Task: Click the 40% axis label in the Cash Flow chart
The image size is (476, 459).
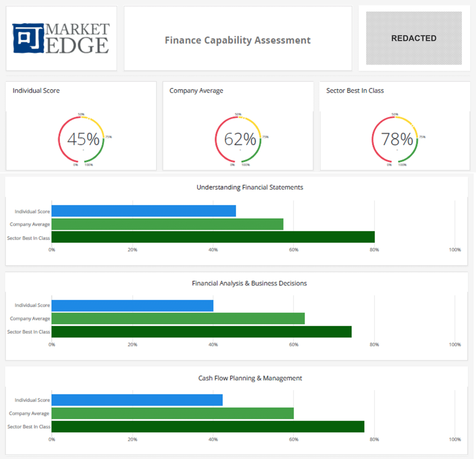Action: click(213, 439)
